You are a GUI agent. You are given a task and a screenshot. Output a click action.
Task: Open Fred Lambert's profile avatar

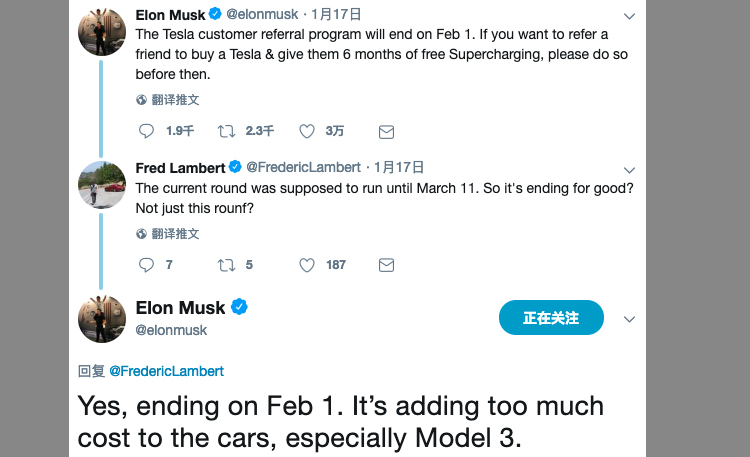tap(102, 185)
